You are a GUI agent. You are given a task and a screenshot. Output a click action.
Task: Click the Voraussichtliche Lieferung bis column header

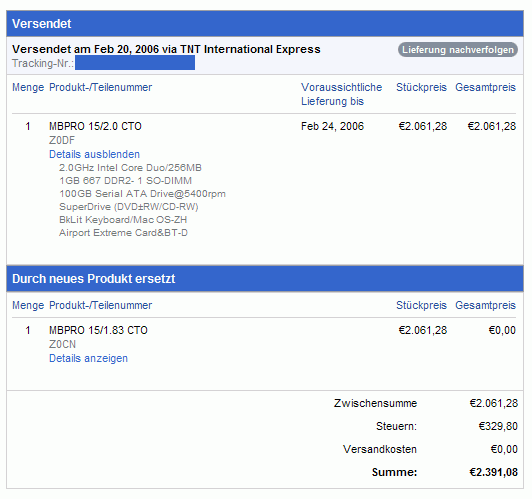point(341,94)
